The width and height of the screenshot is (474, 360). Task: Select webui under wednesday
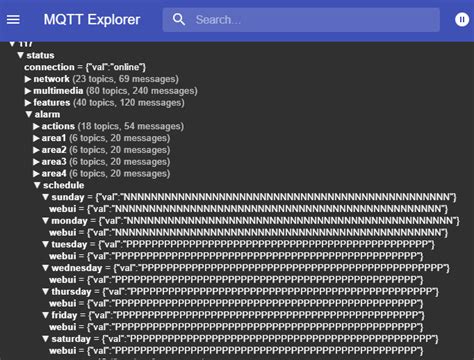(63, 280)
